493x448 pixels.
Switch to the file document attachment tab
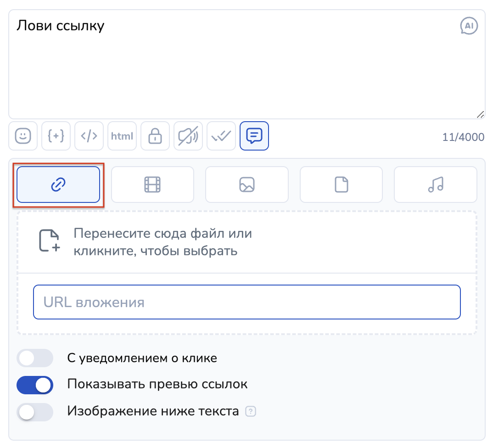pos(341,185)
